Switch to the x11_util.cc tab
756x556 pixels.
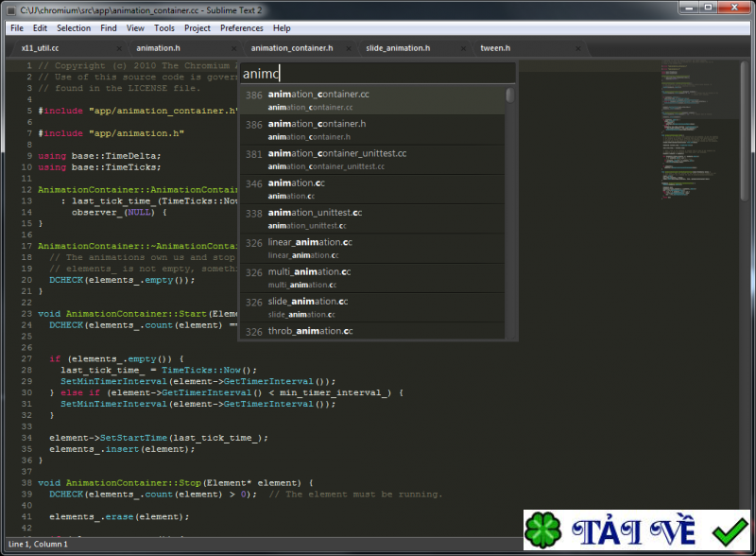[x=40, y=47]
